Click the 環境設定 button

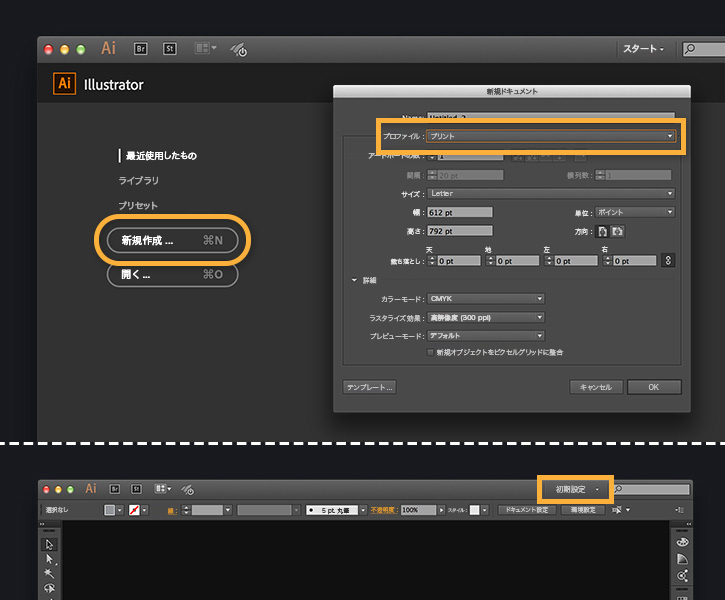pyautogui.click(x=583, y=510)
